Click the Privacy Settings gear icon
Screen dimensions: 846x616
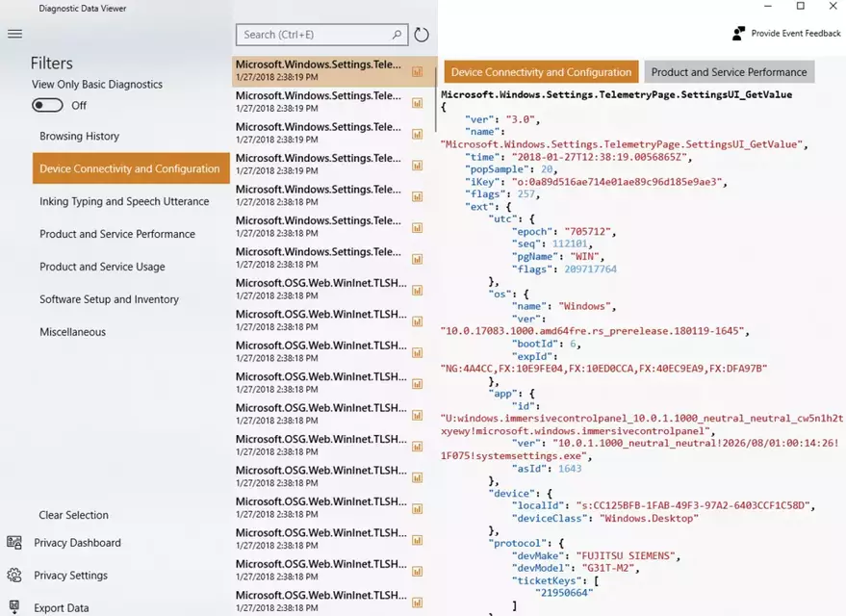pyautogui.click(x=14, y=575)
